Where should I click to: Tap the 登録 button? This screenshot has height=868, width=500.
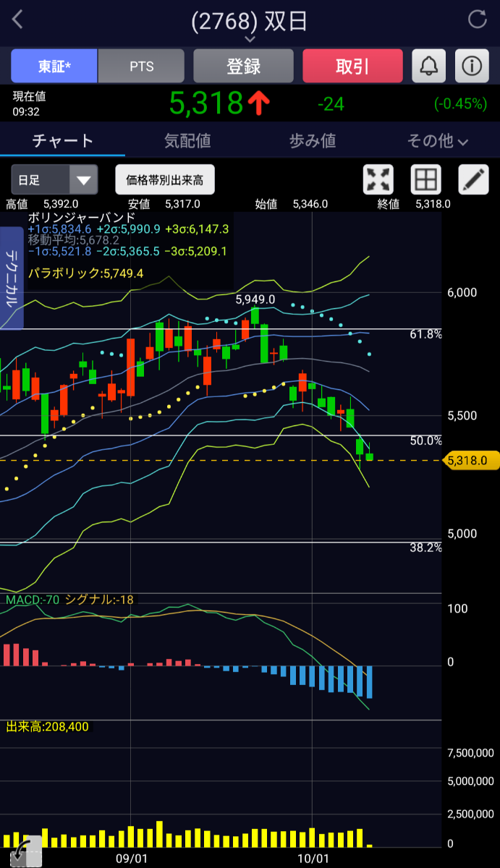[243, 67]
